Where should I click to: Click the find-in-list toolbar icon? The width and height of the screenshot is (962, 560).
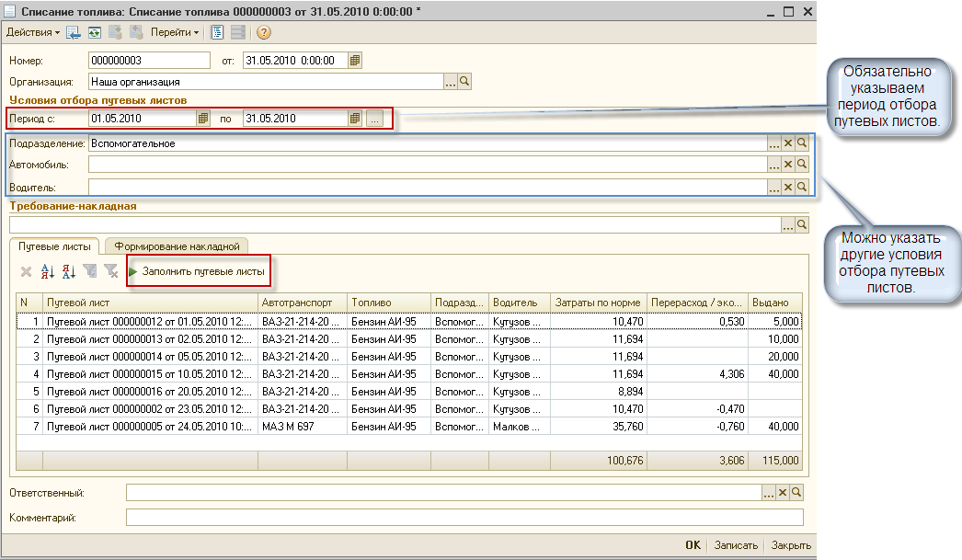tap(74, 32)
